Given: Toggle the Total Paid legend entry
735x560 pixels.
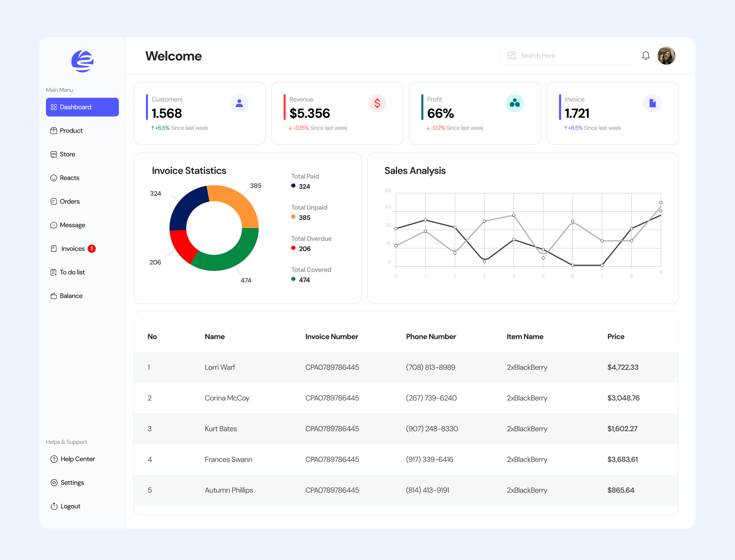Looking at the screenshot, I should point(305,182).
